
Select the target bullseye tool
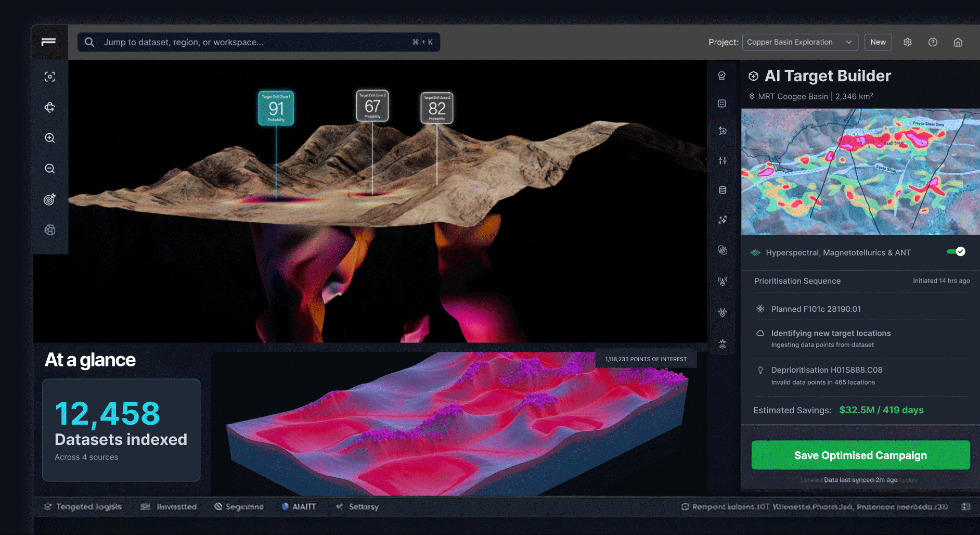click(50, 199)
